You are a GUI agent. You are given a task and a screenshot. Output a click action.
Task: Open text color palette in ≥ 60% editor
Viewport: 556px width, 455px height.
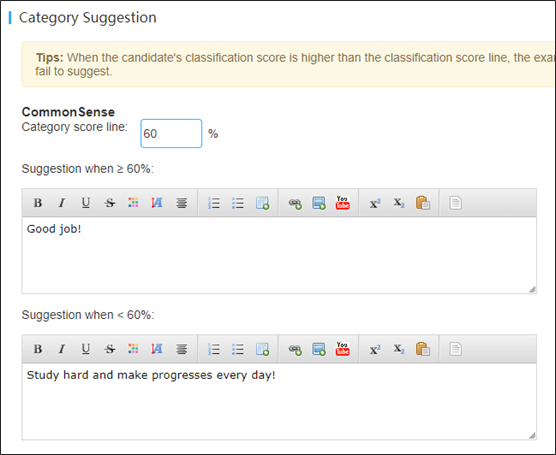133,203
